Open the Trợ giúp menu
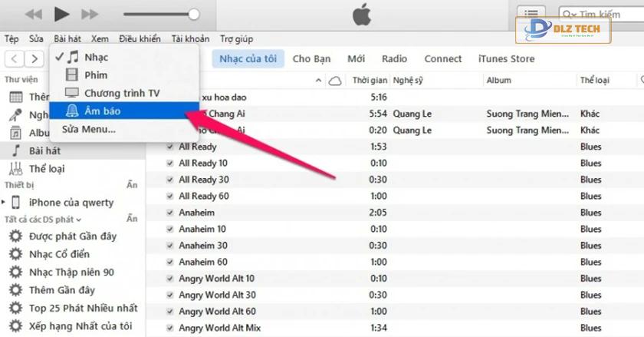 [237, 39]
